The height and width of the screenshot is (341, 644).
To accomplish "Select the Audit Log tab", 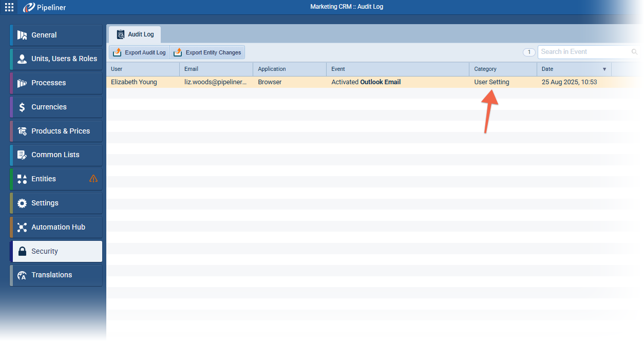I will point(135,34).
